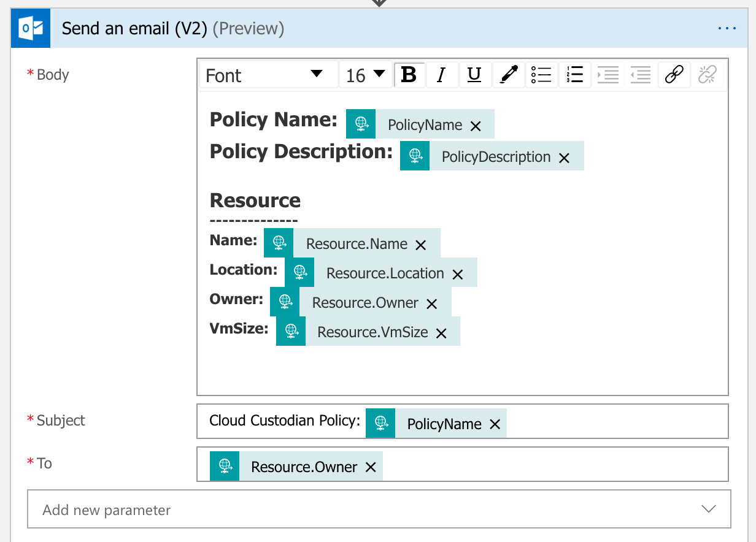Click the bold "Policy Name:" text in body
756x542 pixels.
274,120
